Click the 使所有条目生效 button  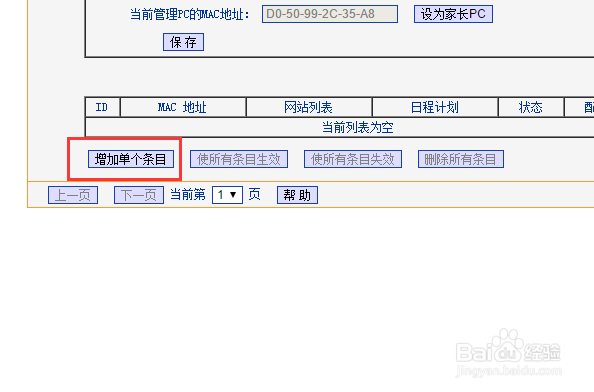pos(239,159)
